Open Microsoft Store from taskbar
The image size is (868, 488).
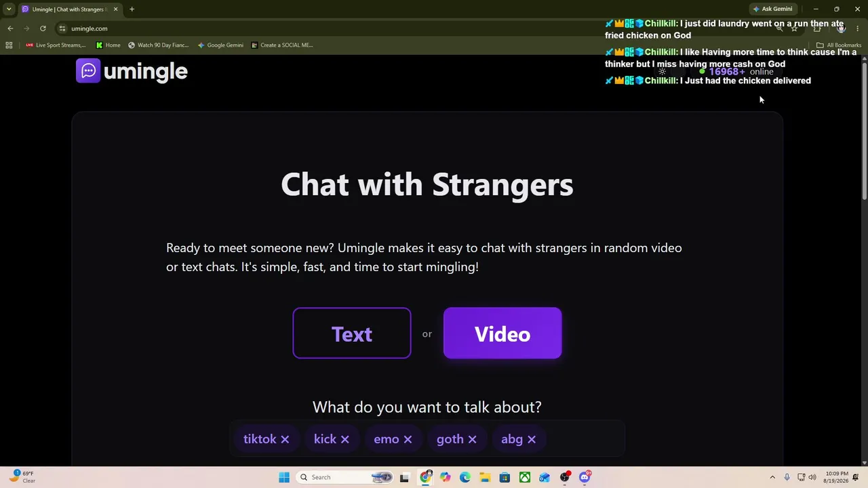505,477
